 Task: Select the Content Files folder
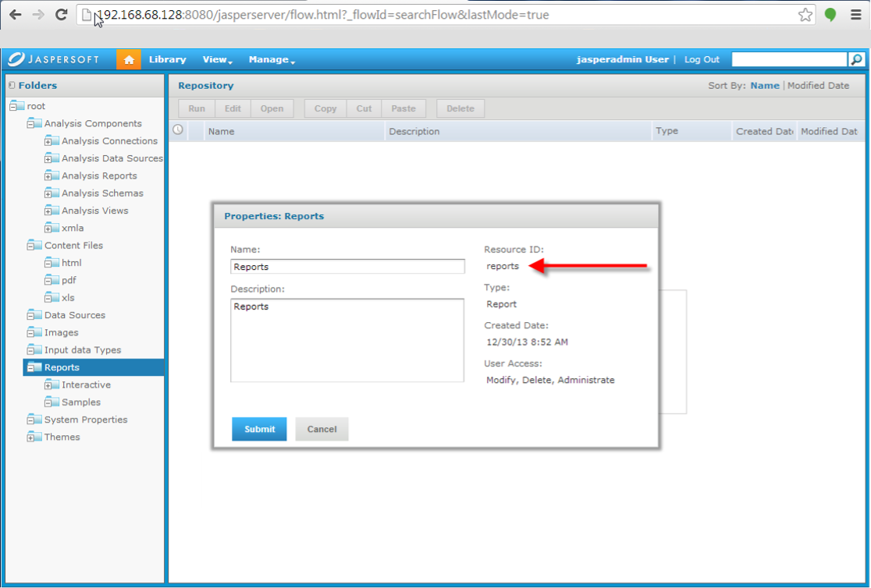(73, 246)
